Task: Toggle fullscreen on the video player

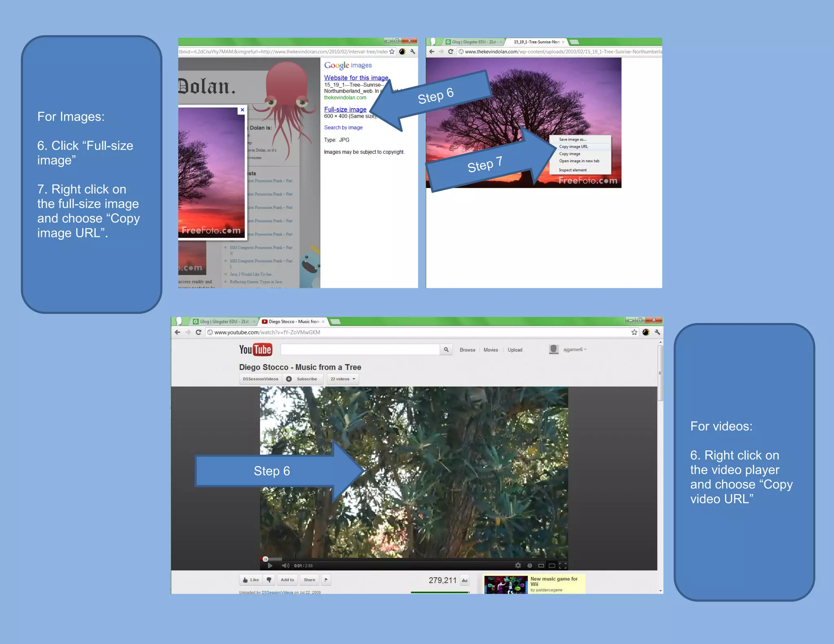Action: [563, 565]
